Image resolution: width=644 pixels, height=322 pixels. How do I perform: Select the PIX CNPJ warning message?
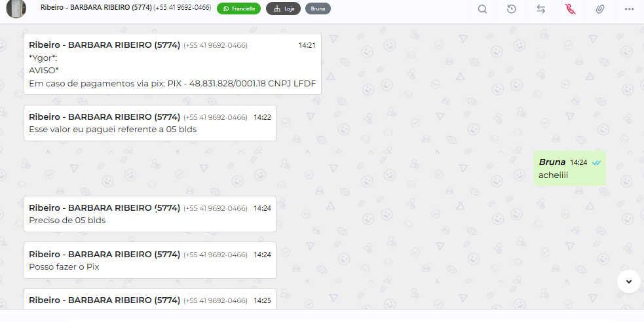pyautogui.click(x=172, y=64)
